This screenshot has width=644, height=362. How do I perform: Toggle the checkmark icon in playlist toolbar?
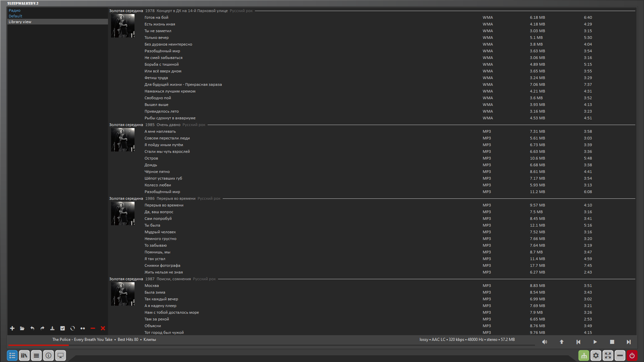coord(62,328)
